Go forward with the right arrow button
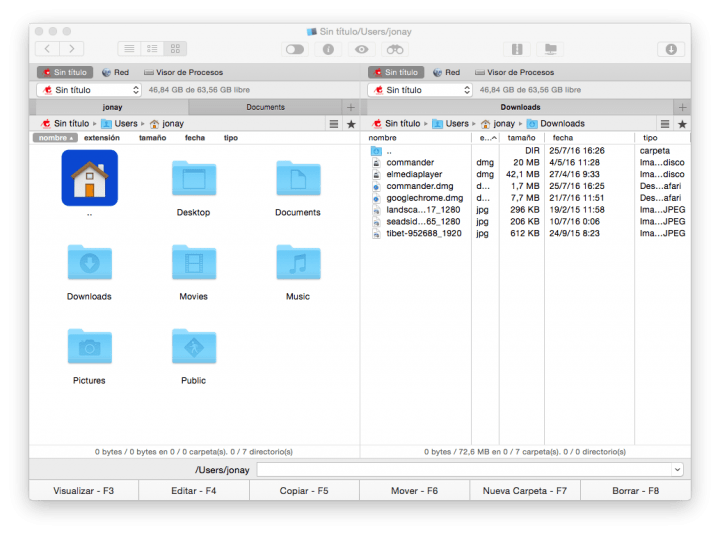 (72, 49)
